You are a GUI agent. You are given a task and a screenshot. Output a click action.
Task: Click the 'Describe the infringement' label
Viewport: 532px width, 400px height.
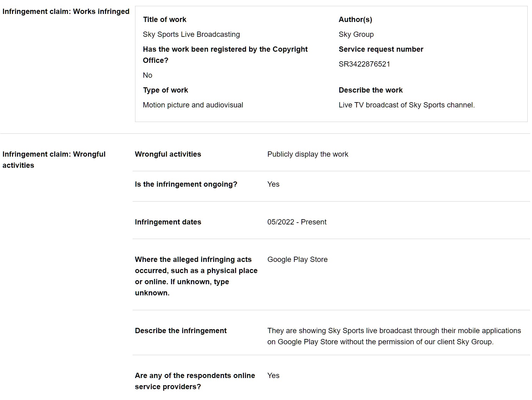[181, 331]
